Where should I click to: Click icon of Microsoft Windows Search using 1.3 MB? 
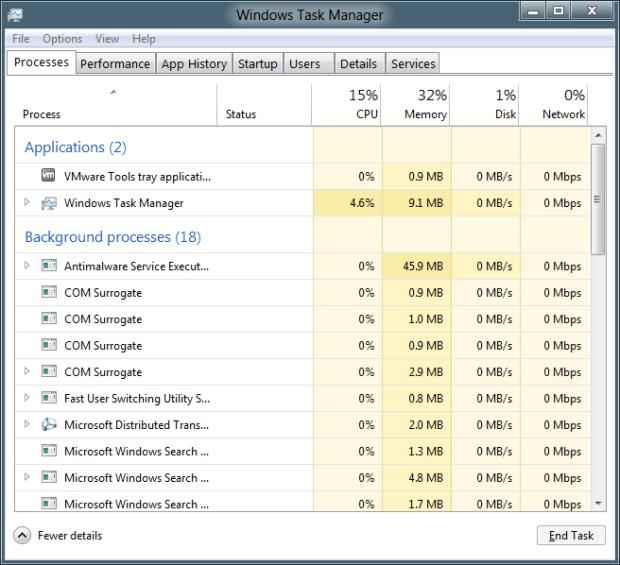coord(49,450)
